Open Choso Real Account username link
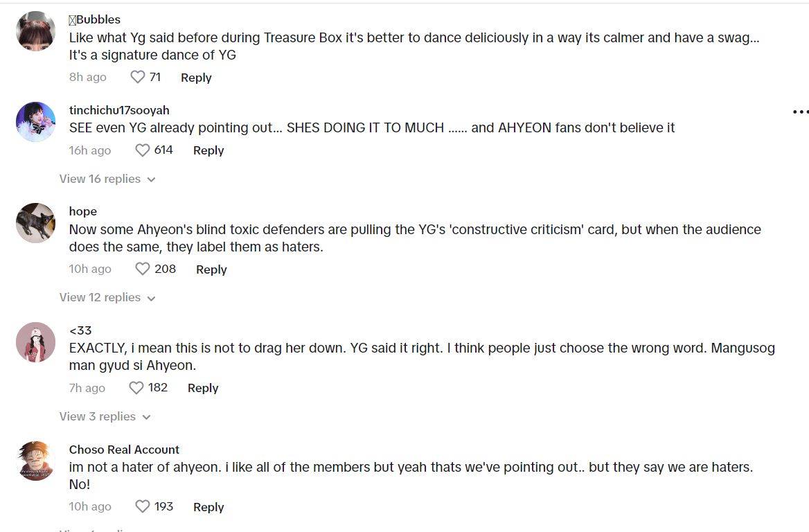Viewport: 809px width, 532px height. (x=124, y=450)
